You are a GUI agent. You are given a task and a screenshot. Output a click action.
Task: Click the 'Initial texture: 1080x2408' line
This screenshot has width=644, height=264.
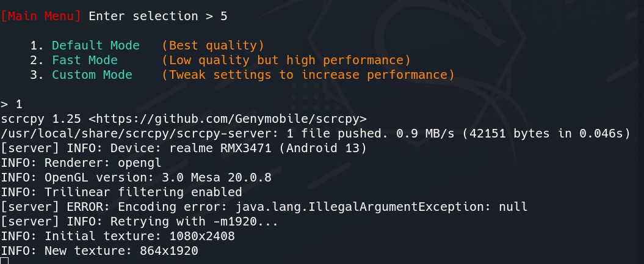coord(118,237)
